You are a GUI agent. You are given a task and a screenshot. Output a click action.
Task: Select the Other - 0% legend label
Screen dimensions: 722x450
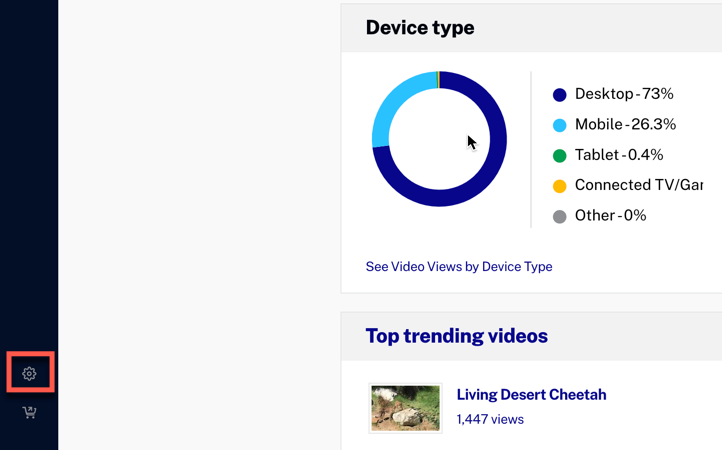(x=611, y=216)
